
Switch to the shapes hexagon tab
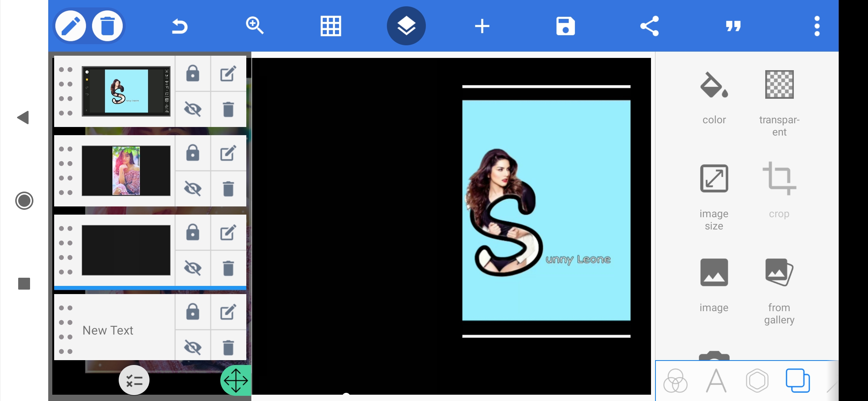757,381
